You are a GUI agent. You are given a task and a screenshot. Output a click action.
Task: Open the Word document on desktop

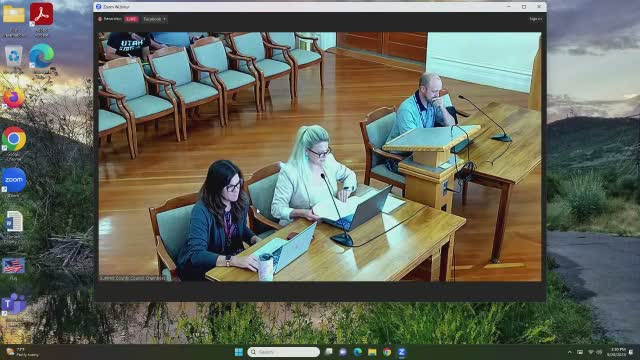[13, 227]
